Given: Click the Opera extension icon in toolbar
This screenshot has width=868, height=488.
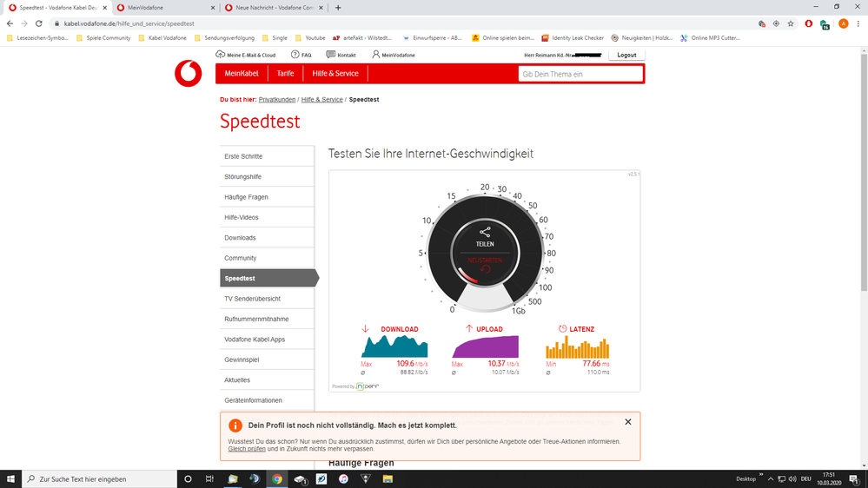Looking at the screenshot, I should (x=809, y=23).
